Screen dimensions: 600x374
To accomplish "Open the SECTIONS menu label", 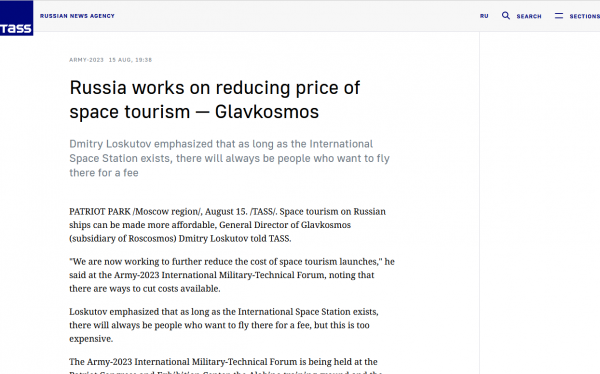I will point(584,16).
